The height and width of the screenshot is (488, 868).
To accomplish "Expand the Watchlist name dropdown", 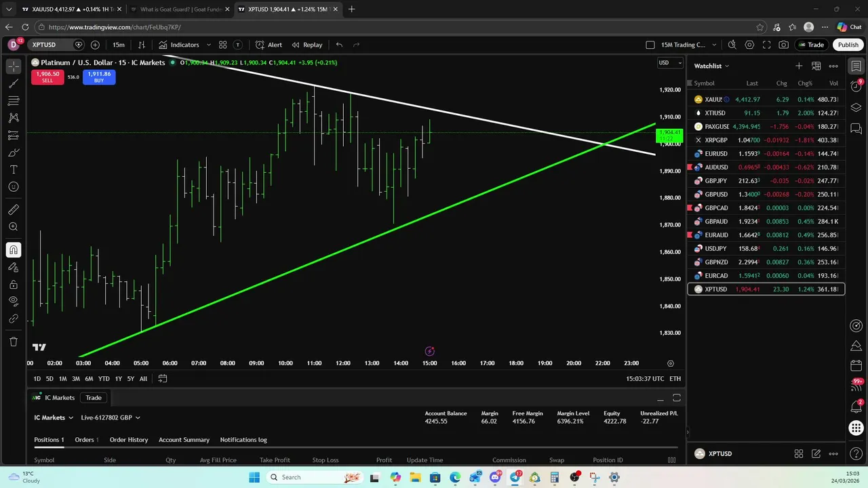I will [x=711, y=66].
